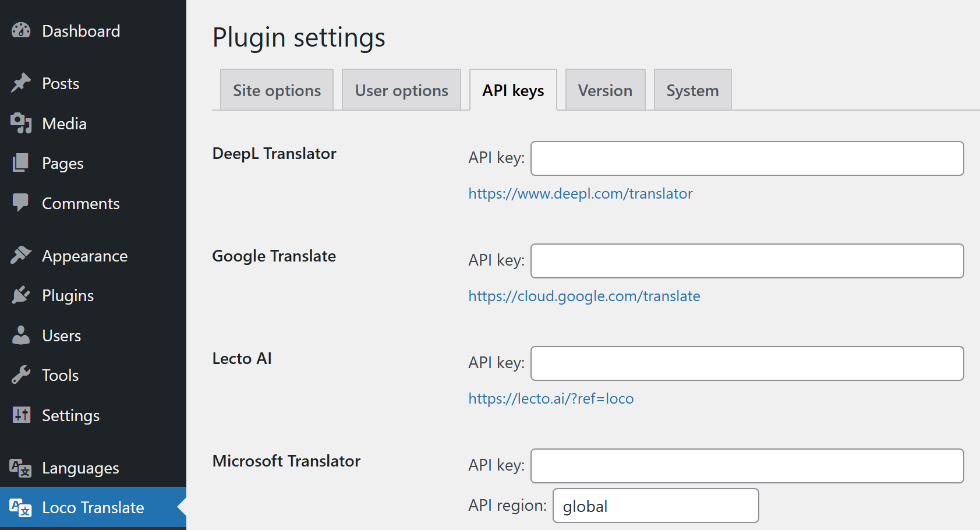Click the API region label
The image size is (980, 530).
point(507,505)
